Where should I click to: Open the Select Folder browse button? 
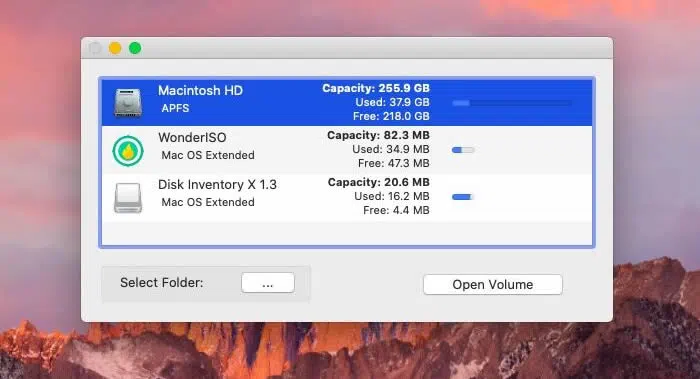coord(268,283)
